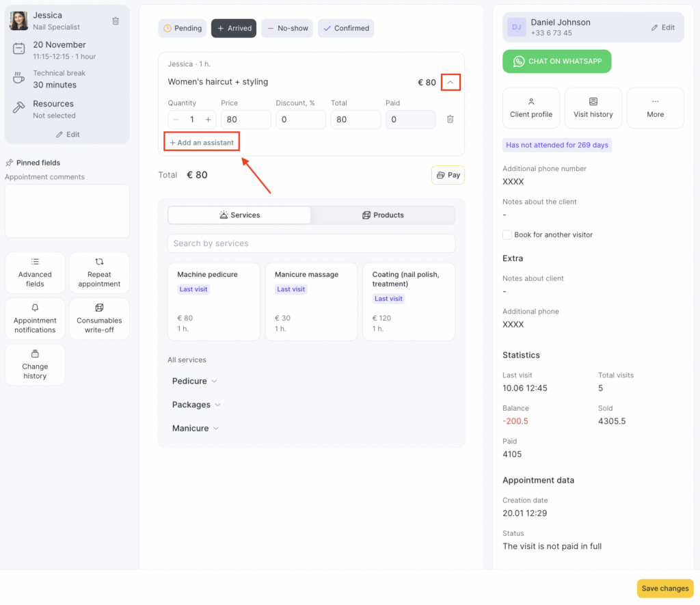Select the Services tab
The width and height of the screenshot is (700, 605).
pos(239,215)
